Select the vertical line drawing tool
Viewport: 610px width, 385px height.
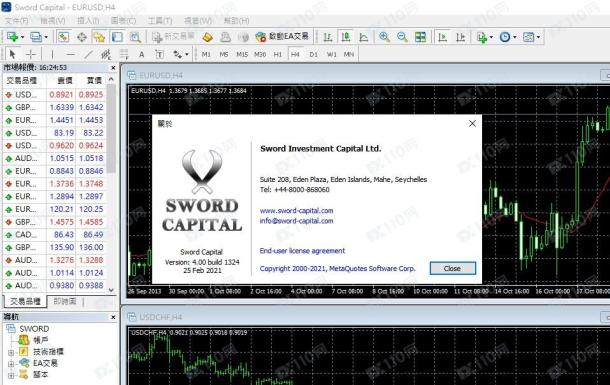[x=52, y=54]
